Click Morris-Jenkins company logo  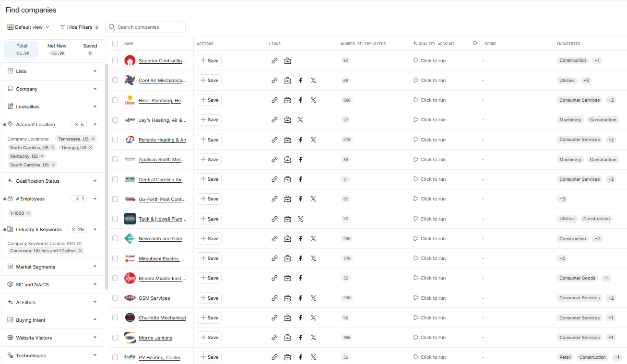130,338
